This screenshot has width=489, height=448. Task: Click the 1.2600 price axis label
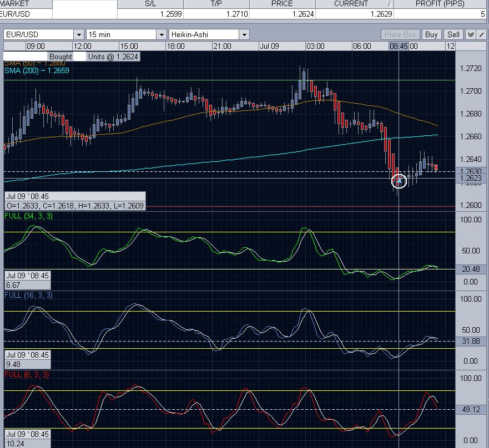click(471, 205)
